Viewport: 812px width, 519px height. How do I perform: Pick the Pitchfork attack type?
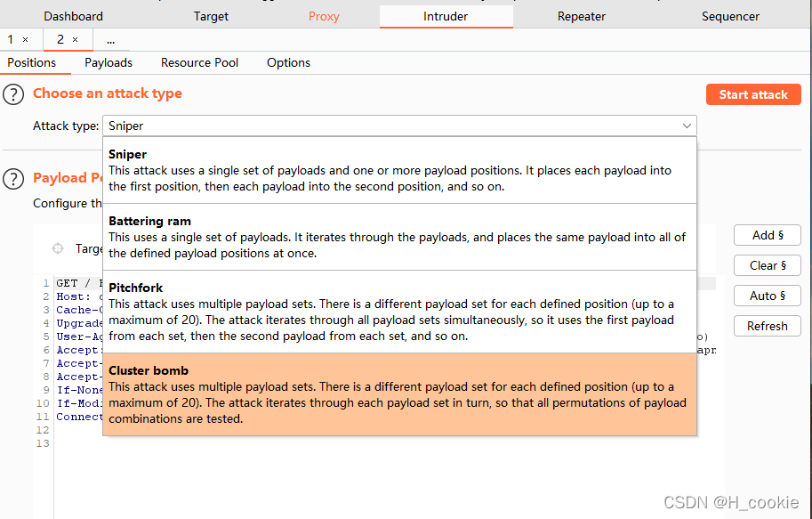coord(400,312)
